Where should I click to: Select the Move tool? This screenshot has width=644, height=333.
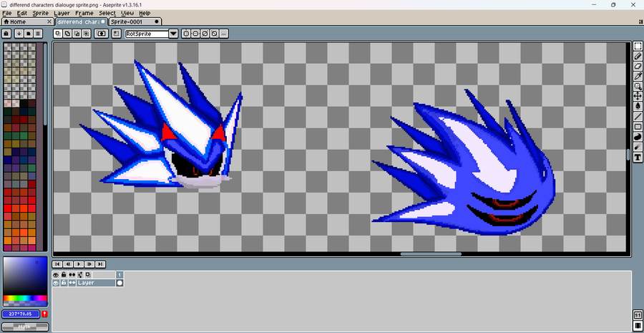point(638,96)
